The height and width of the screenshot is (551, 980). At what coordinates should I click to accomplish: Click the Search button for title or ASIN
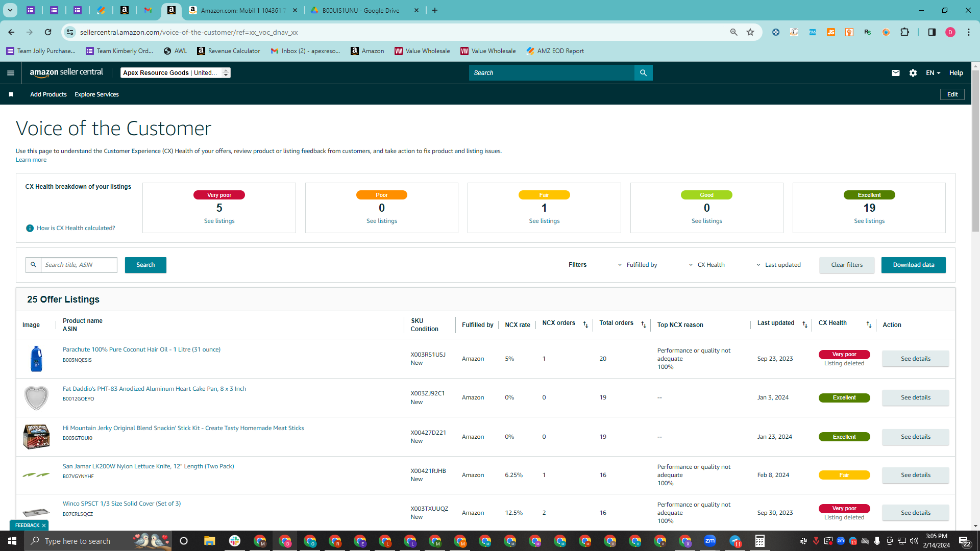pos(145,265)
